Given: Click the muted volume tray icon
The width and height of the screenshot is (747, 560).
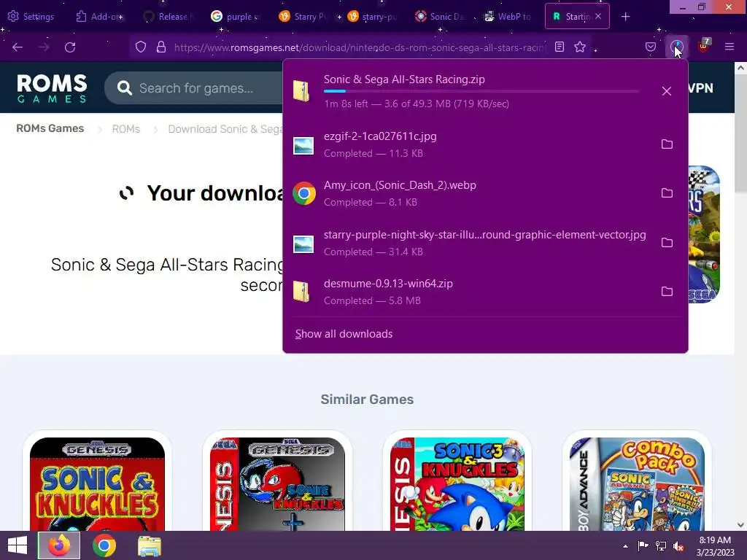Looking at the screenshot, I should point(678,546).
